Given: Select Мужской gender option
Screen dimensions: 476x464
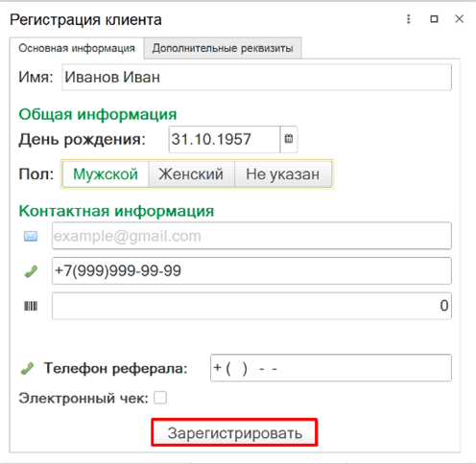Looking at the screenshot, I should 106,174.
